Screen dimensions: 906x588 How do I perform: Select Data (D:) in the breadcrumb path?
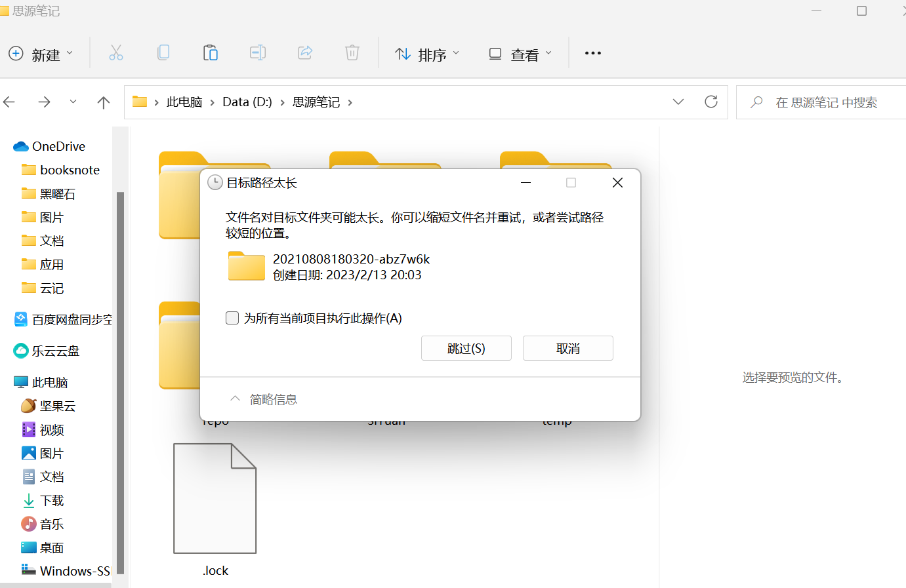click(x=247, y=102)
